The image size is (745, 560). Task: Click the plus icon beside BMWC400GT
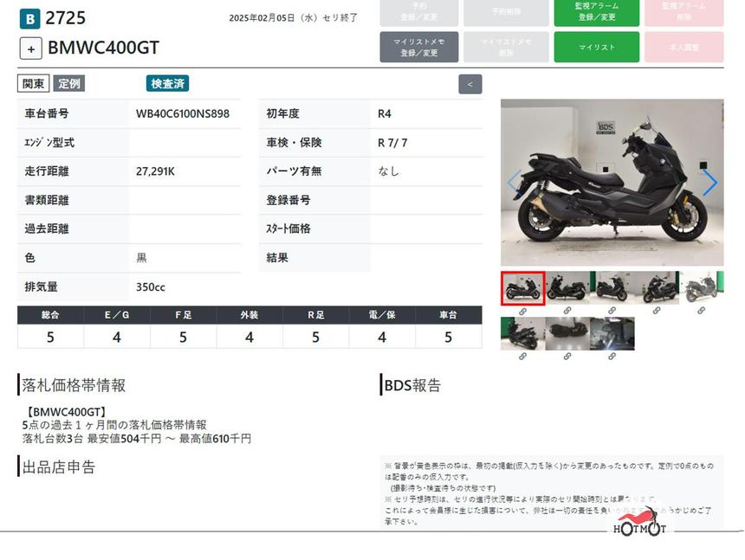point(31,48)
